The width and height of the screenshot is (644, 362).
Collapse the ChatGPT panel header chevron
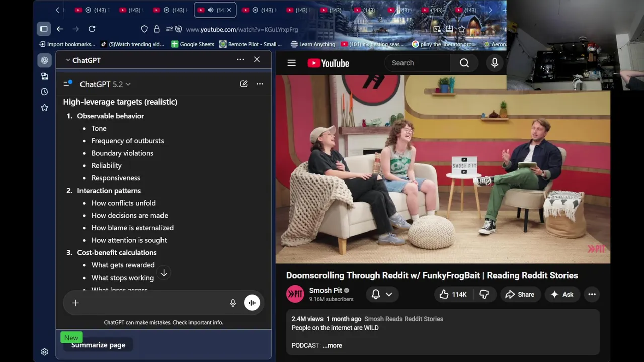point(68,60)
